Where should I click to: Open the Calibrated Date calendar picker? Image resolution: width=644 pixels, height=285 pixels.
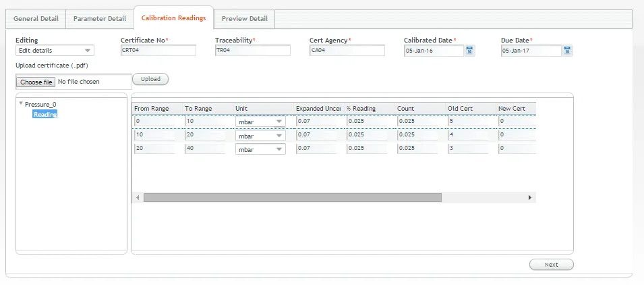(x=469, y=51)
